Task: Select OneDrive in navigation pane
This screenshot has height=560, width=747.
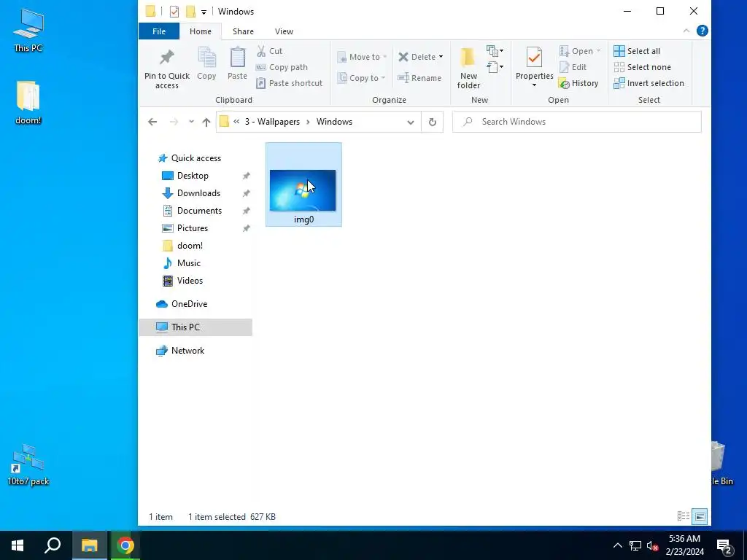Action: [189, 304]
